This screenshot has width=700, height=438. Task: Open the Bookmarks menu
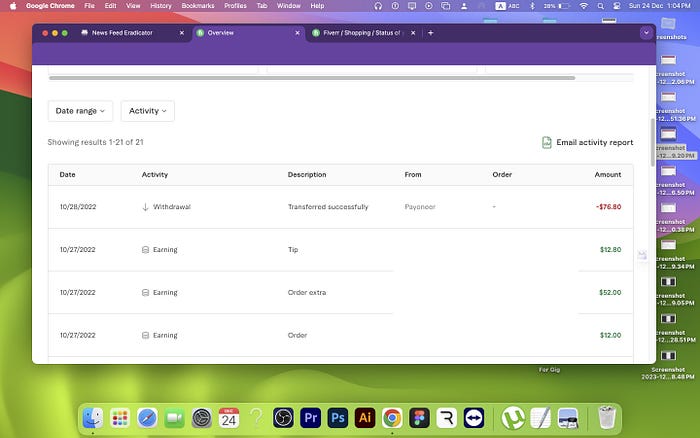(198, 6)
